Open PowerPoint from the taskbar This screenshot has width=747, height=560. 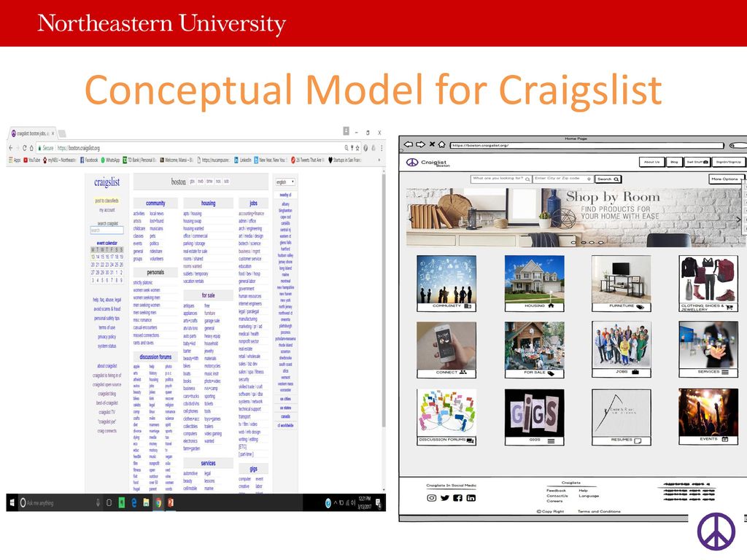tap(171, 503)
